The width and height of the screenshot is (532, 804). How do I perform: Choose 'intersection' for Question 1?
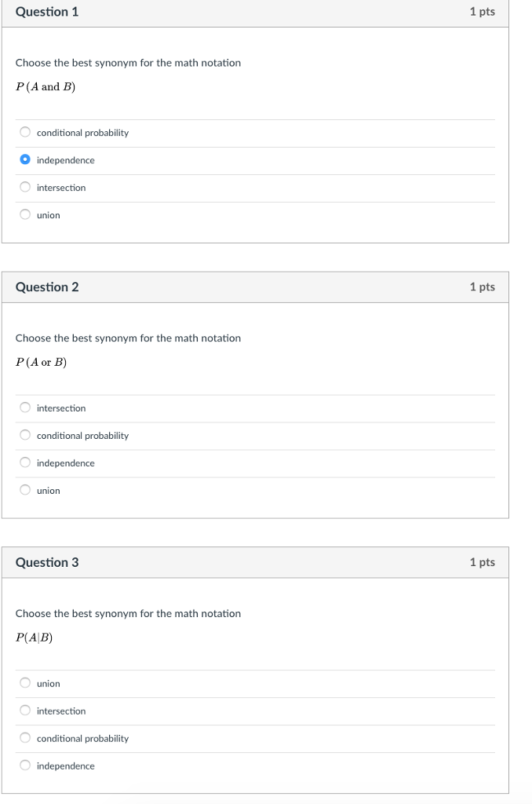point(26,188)
